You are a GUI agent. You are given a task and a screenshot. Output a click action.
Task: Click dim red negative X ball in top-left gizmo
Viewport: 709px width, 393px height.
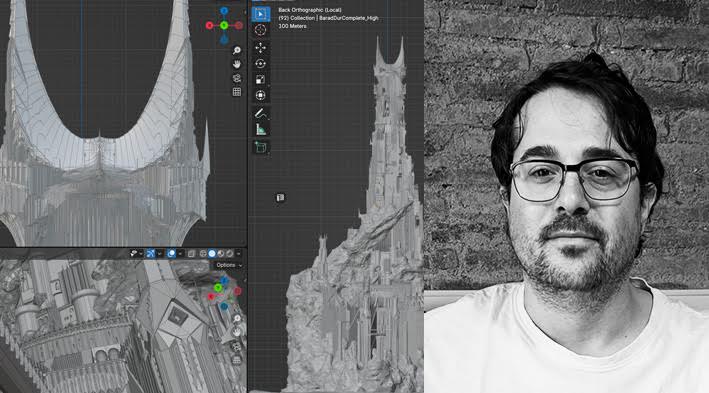239,26
